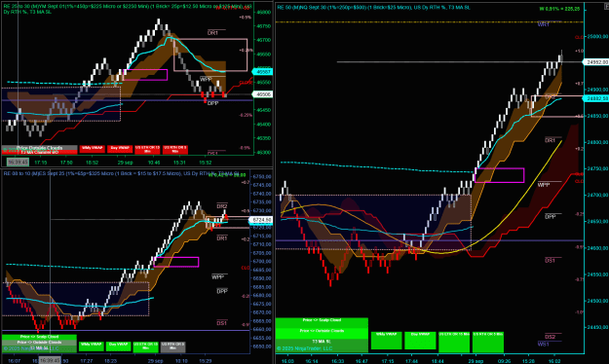The image size is (609, 364).
Task: Click DPP pivot label in MES chart
Action: 222,291
